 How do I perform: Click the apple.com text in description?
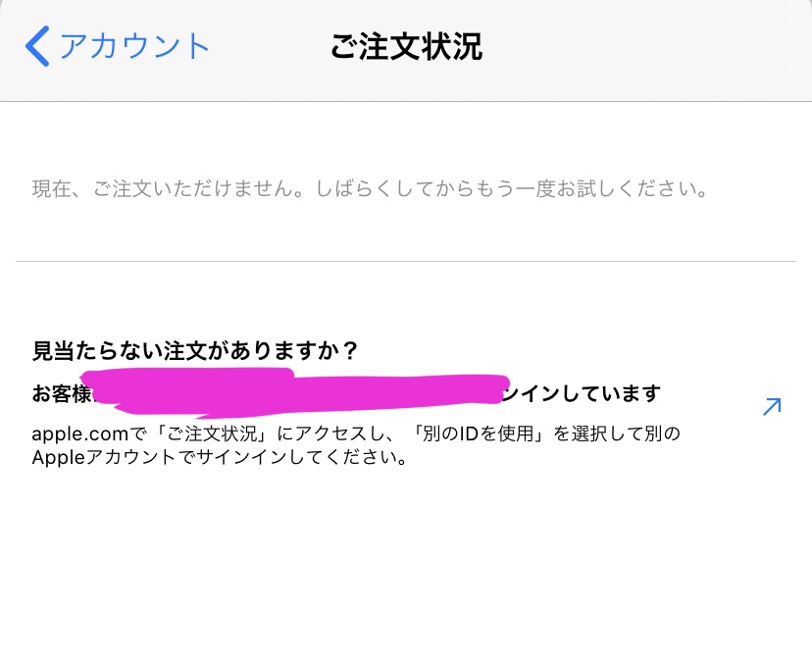(79, 434)
